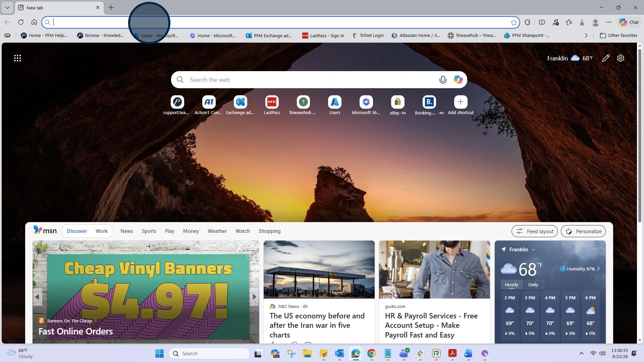Image resolution: width=644 pixels, height=362 pixels.
Task: Open the Weather tab in the MSN feed
Action: pyautogui.click(x=217, y=231)
